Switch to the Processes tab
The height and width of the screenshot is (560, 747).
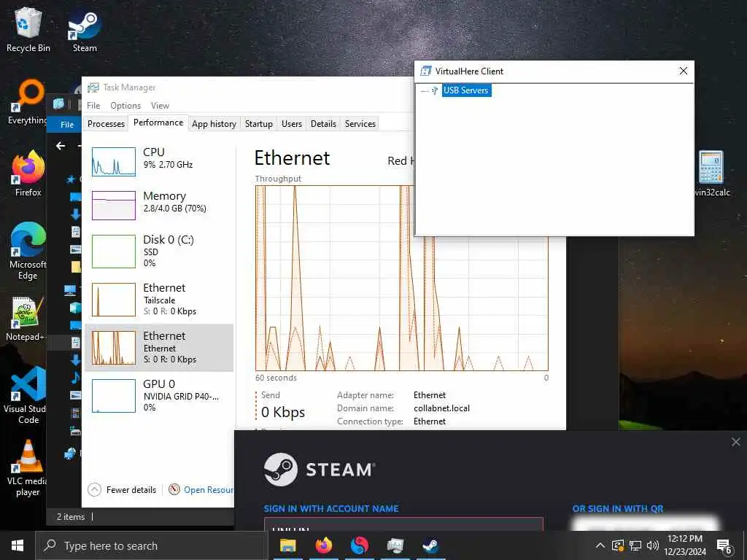click(106, 124)
